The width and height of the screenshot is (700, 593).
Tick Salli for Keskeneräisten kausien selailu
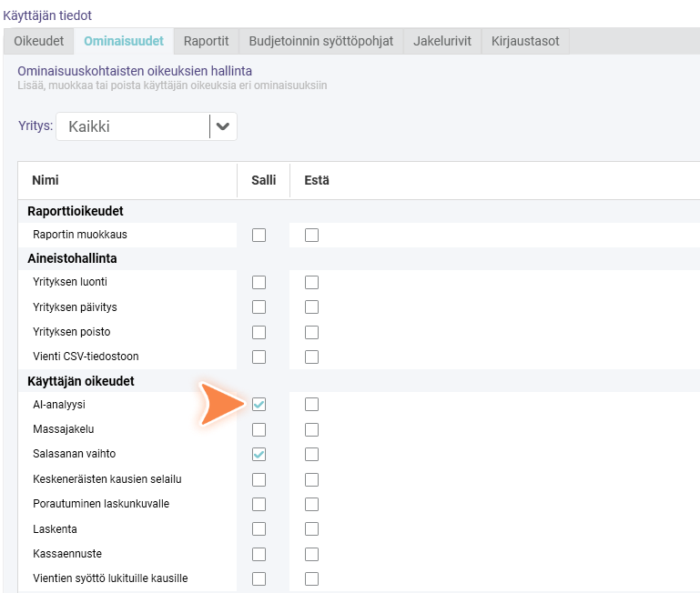click(259, 479)
